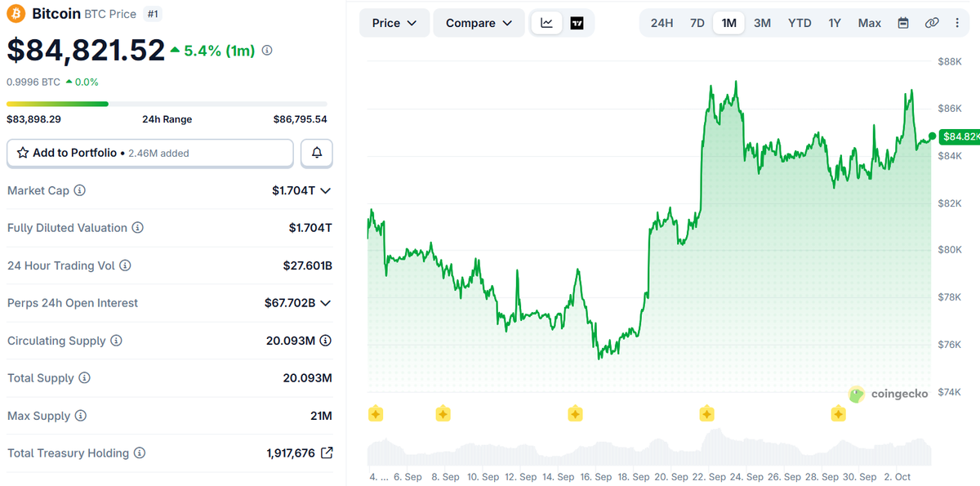
Task: Expand Perps 24h Open Interest chevron
Action: coord(326,303)
